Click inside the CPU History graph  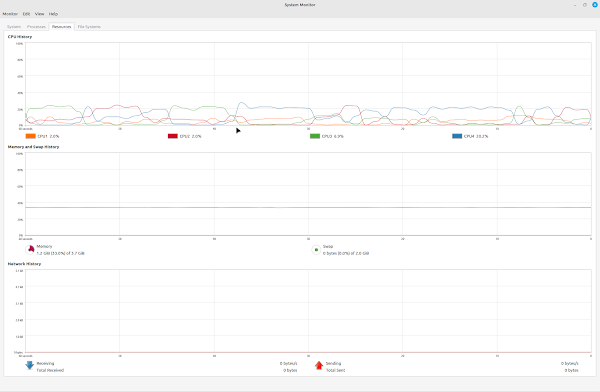click(308, 84)
